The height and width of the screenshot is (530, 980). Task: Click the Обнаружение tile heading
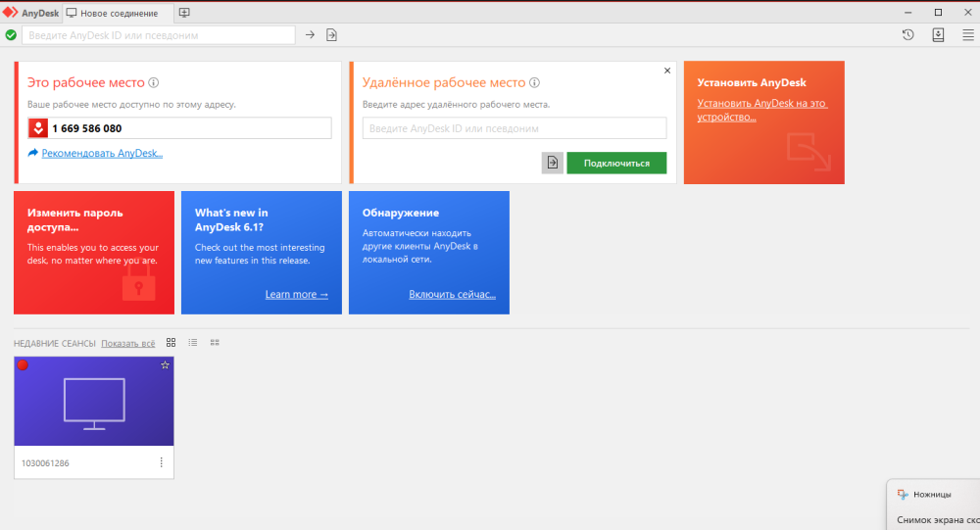[401, 213]
